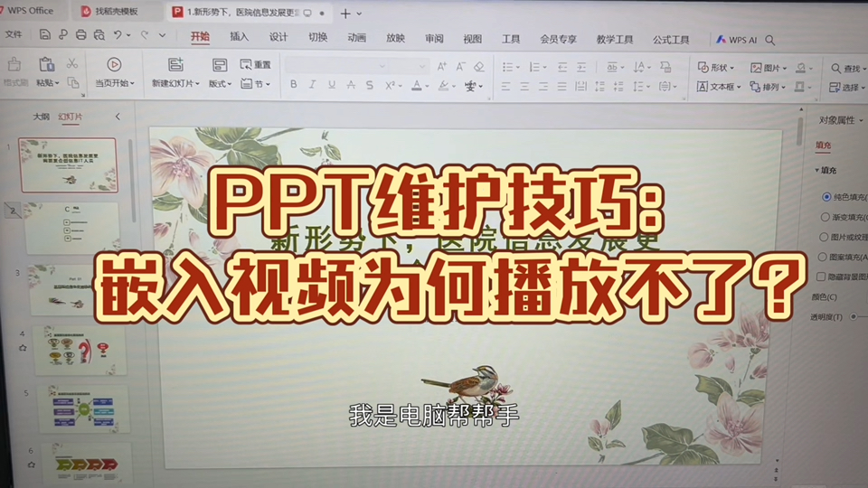The height and width of the screenshot is (488, 868).
Task: Select the gradient fill (渐变填充) radio button
Action: pyautogui.click(x=825, y=217)
